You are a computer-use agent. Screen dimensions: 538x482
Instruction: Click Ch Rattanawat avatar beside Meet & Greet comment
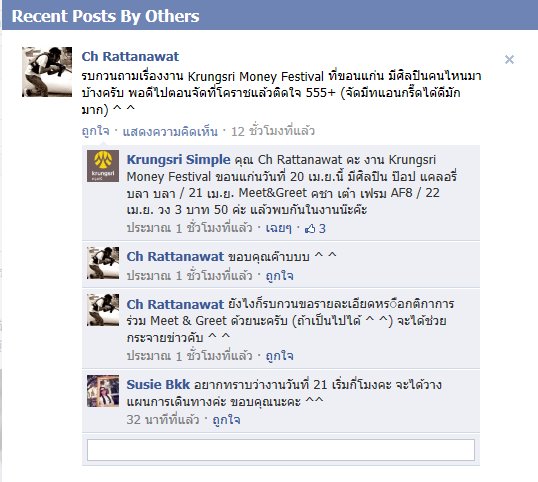pyautogui.click(x=103, y=310)
